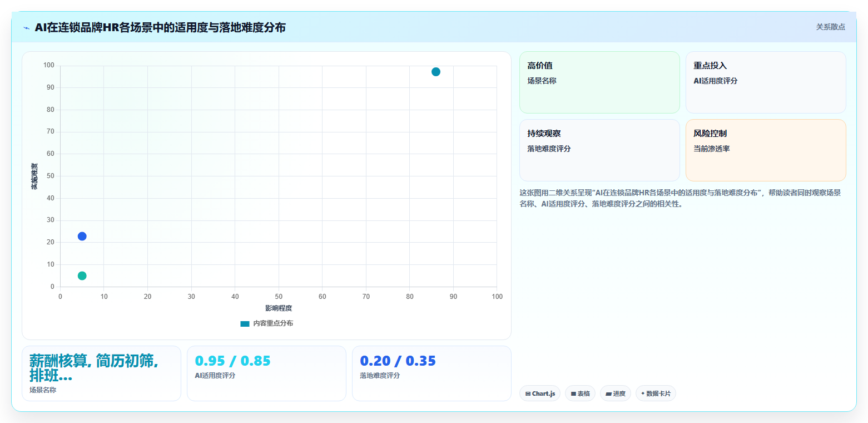Click the chart title heading text
Screen dimensions: 868x423
tap(160, 27)
